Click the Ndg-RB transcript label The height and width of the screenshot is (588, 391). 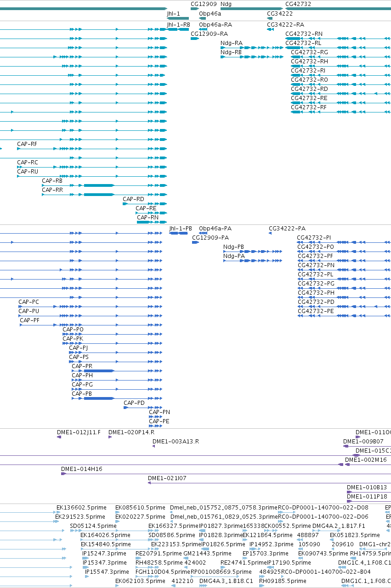pos(231,52)
